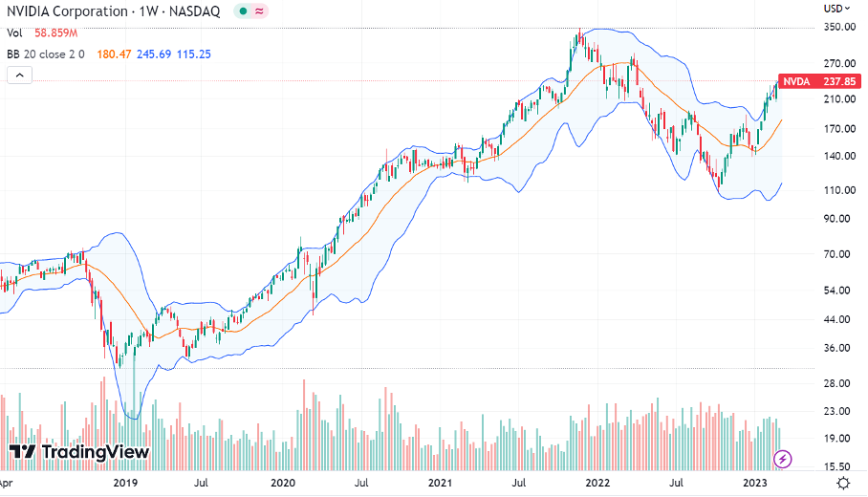Click the 350.00 price scale label
The width and height of the screenshot is (868, 497).
tap(838, 28)
